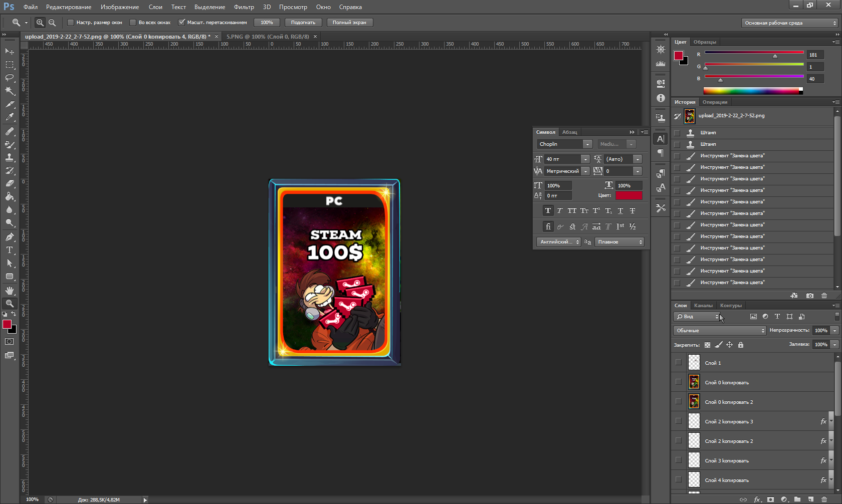Open the leading (Авто) dropdown
Screen dimensions: 842x504
638,159
